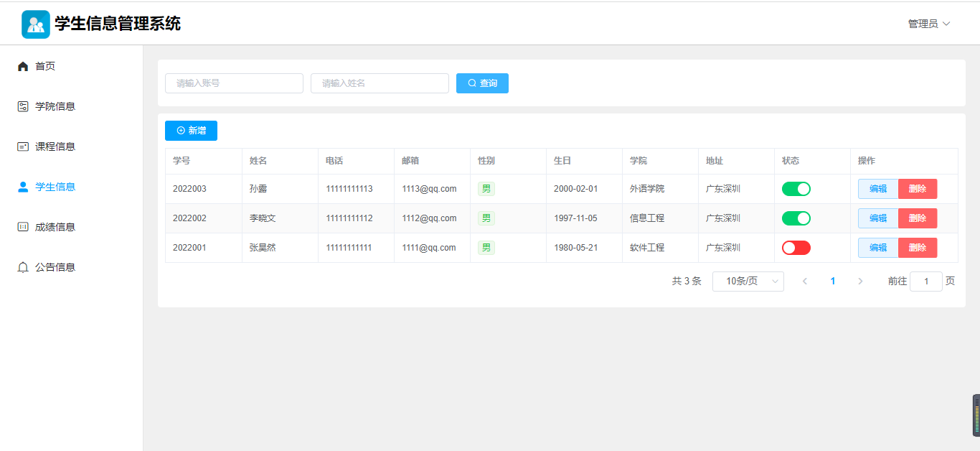
Task: Click the 学生信息 person icon
Action: (23, 187)
